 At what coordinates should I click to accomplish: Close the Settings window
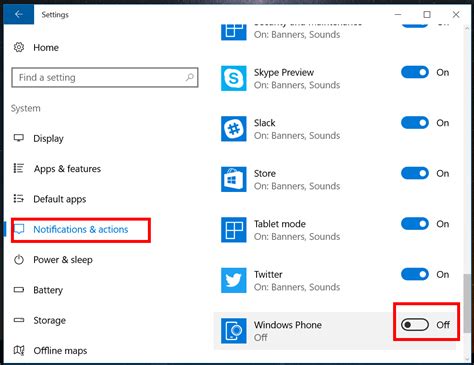(456, 14)
